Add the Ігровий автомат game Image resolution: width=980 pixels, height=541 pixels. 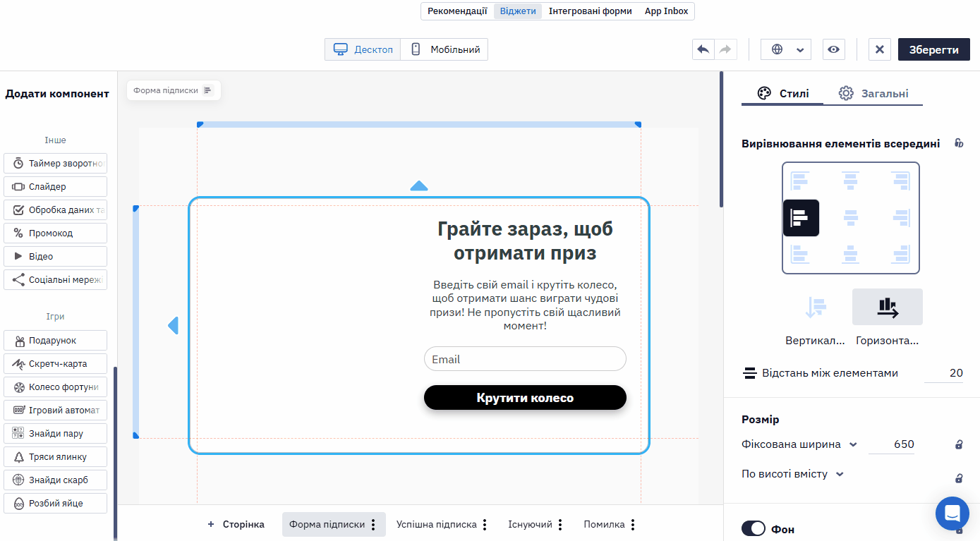point(55,409)
